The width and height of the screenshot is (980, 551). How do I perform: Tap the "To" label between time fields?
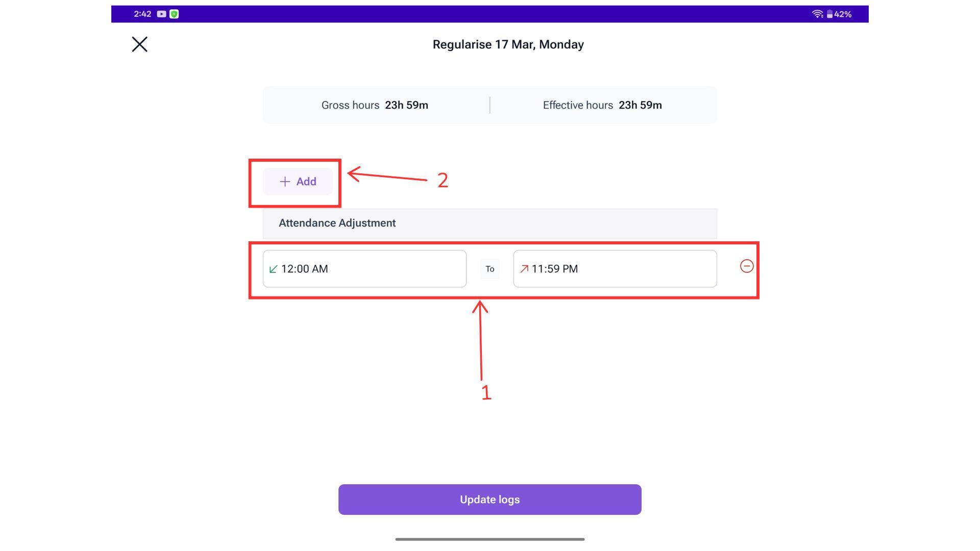[x=489, y=269]
